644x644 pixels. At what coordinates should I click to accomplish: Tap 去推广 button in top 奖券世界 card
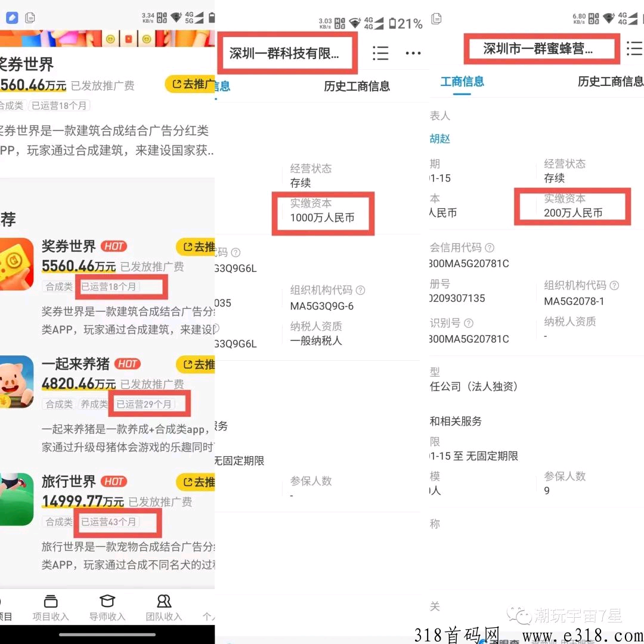click(x=190, y=84)
